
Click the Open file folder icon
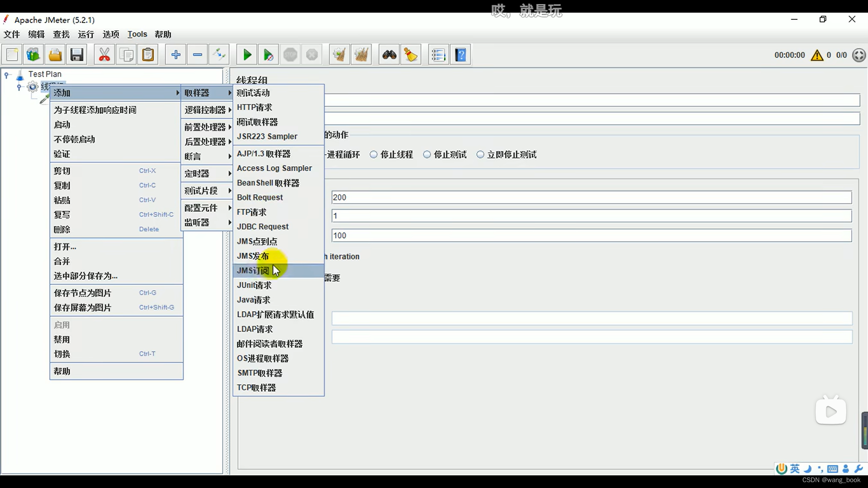click(55, 55)
